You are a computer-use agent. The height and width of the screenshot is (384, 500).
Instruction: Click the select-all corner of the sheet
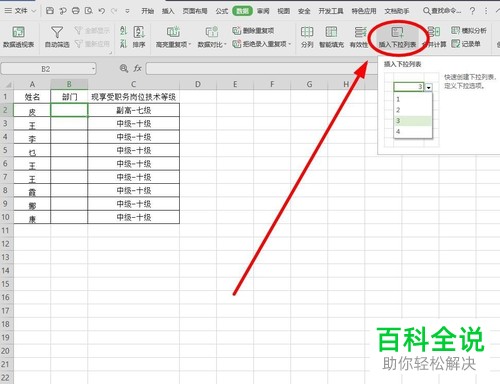click(7, 84)
